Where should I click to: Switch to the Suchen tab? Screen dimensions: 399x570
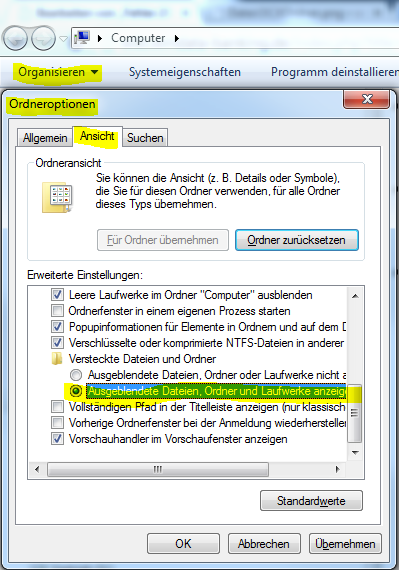(x=145, y=138)
